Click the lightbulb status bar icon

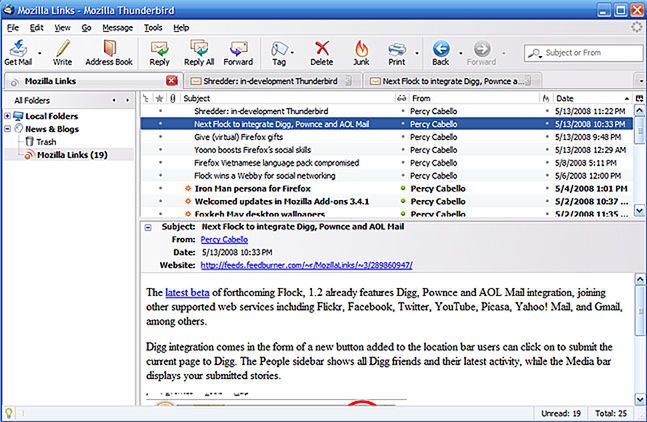point(8,413)
